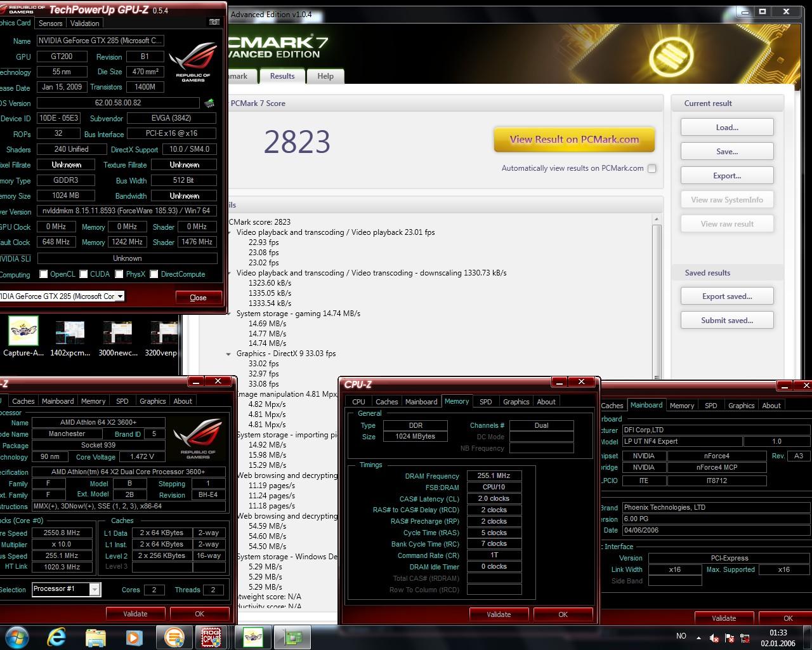Open 1402xpcm desktop image file

pyautogui.click(x=70, y=338)
